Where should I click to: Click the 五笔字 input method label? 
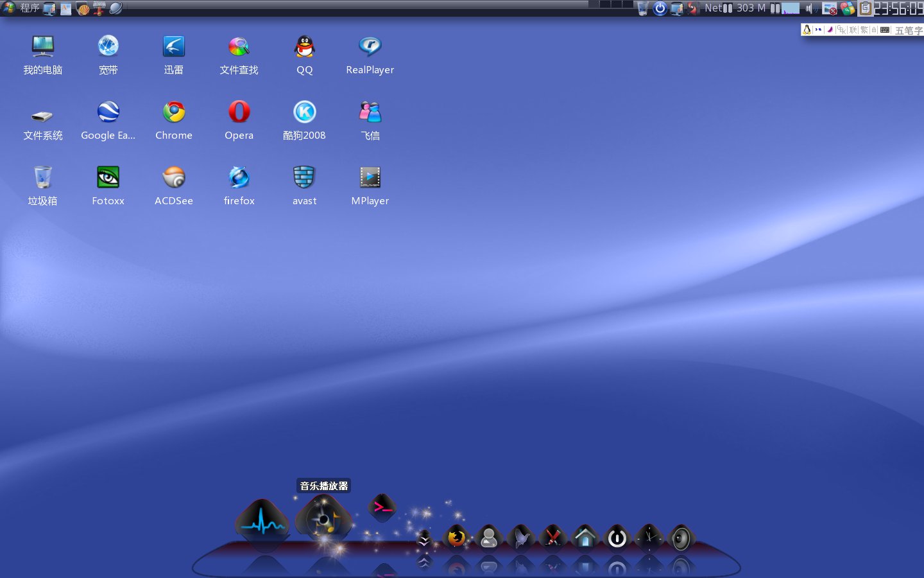click(909, 30)
